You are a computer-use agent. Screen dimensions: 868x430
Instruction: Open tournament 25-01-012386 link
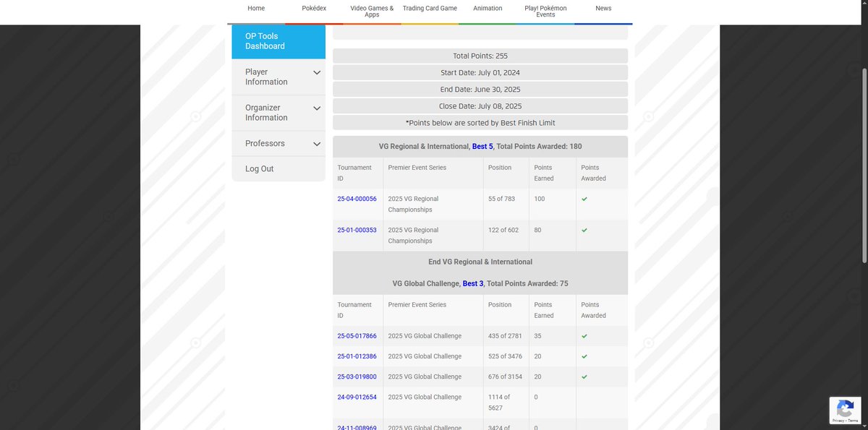(x=357, y=356)
